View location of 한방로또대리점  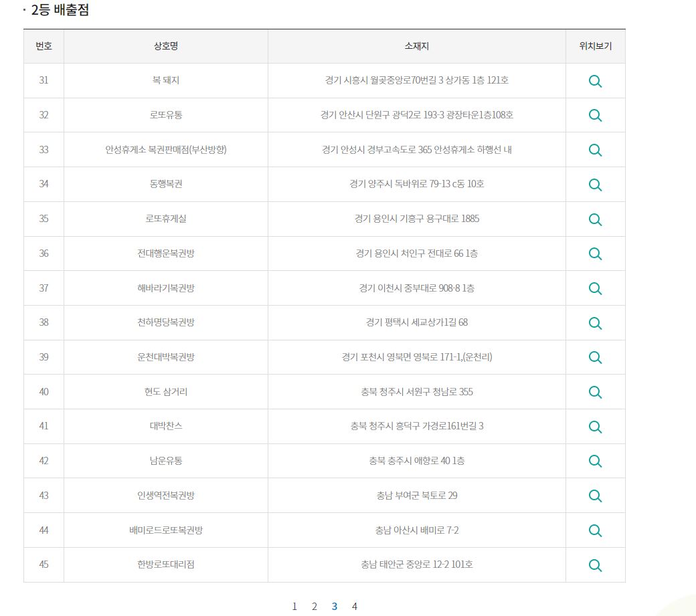tap(595, 565)
